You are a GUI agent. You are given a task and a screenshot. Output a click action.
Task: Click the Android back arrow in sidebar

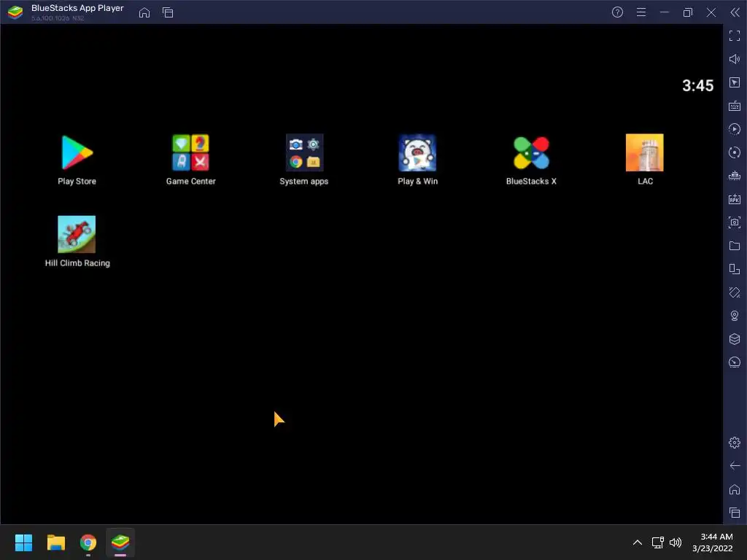735,466
